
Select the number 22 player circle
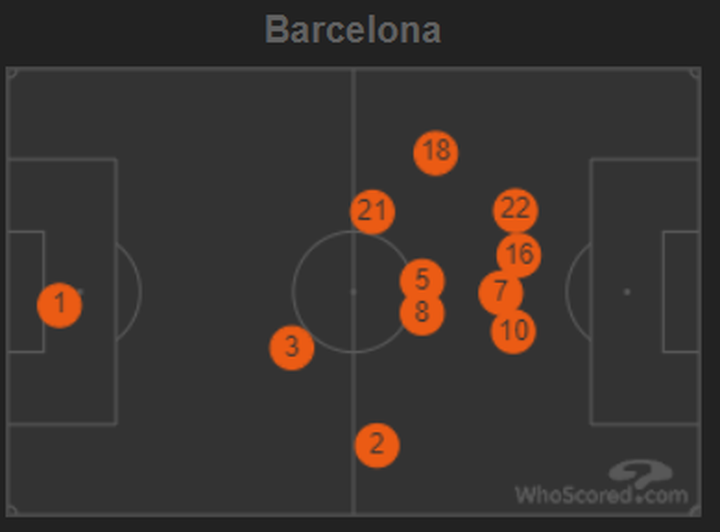coord(516,210)
